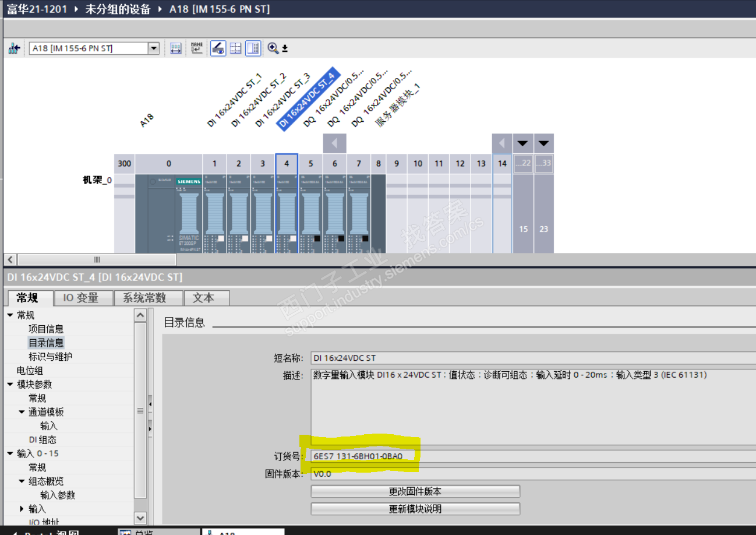Click the collapse arrow above slot 6
This screenshot has width=756, height=535.
pyautogui.click(x=335, y=143)
